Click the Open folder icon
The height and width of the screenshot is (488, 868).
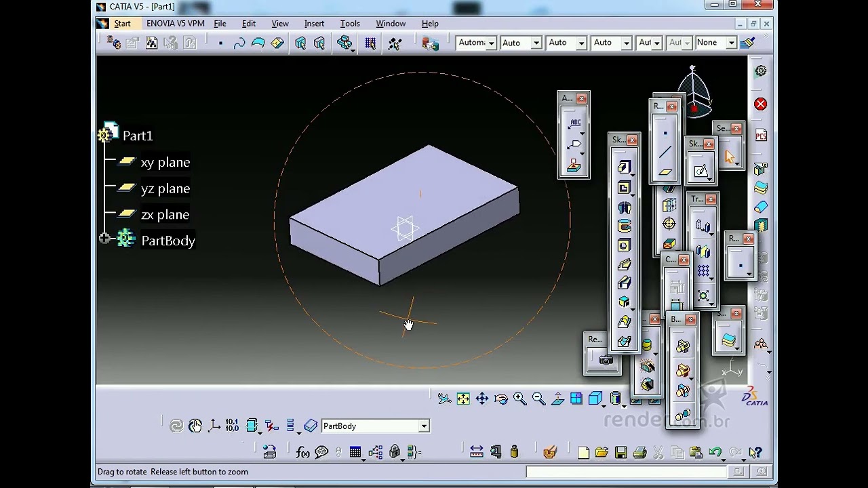point(601,453)
